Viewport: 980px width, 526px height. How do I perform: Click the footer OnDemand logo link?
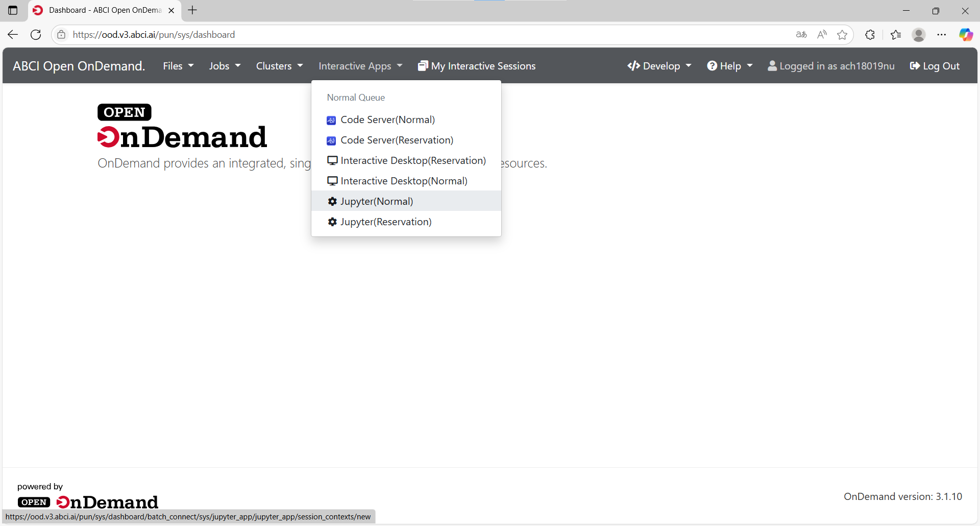[x=88, y=502]
